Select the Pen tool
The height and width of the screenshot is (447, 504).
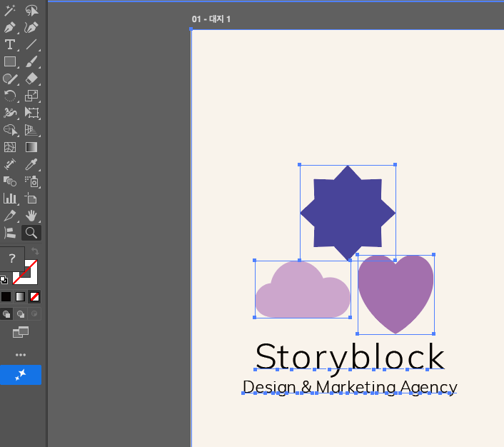click(x=10, y=27)
